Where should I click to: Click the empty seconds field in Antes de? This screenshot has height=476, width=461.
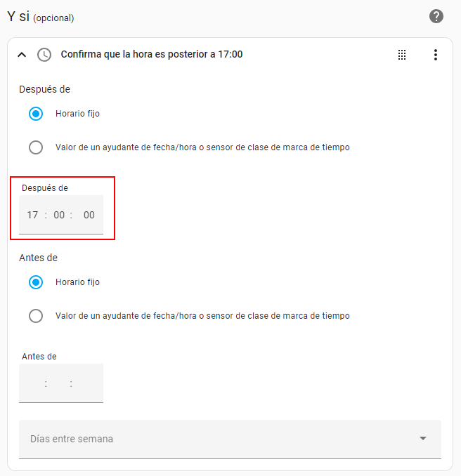click(x=89, y=383)
